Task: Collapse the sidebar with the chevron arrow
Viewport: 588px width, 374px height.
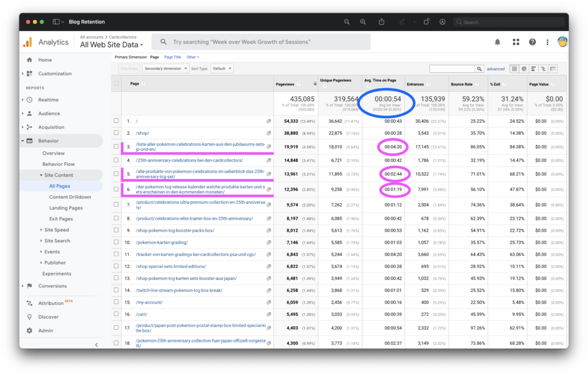Action: pos(96,345)
